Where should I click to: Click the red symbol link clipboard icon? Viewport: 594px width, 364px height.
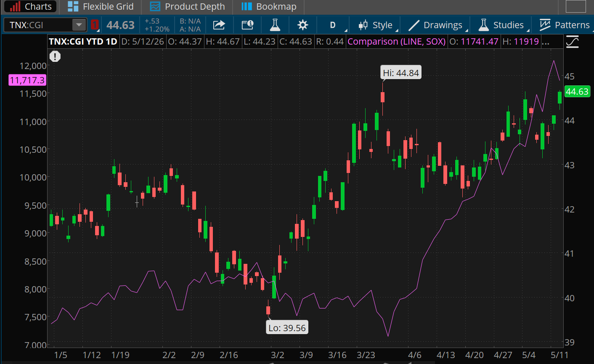tap(95, 25)
